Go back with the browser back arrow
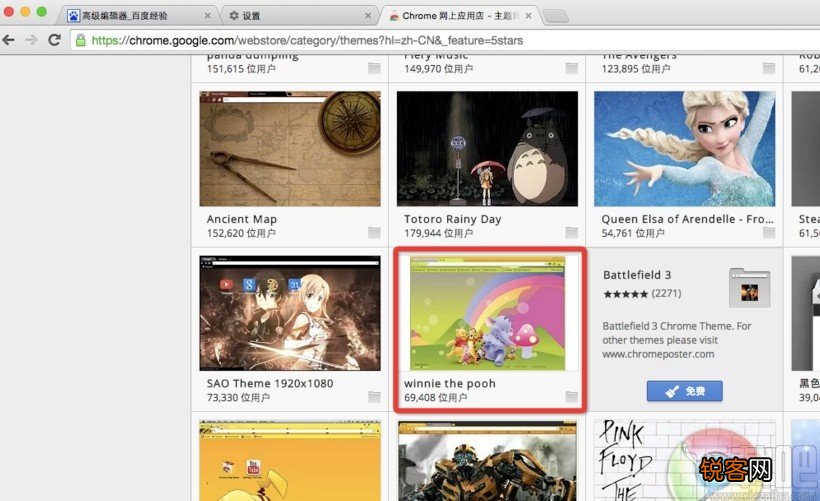 tap(8, 40)
